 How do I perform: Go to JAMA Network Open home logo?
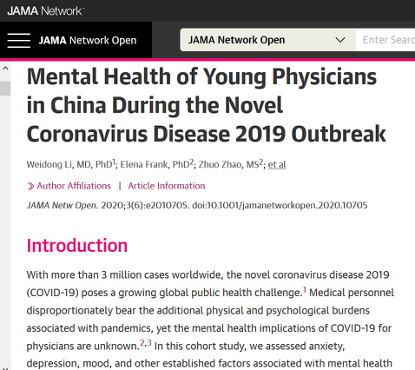point(88,40)
